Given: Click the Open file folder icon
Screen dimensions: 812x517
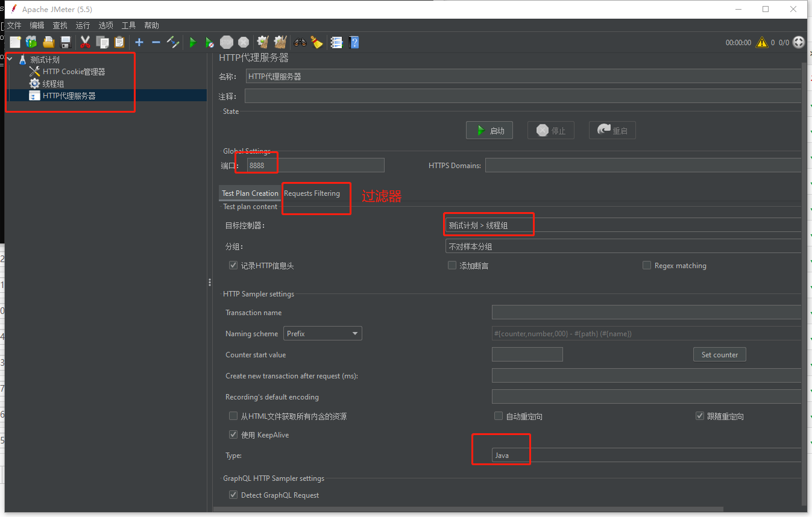Looking at the screenshot, I should point(49,42).
